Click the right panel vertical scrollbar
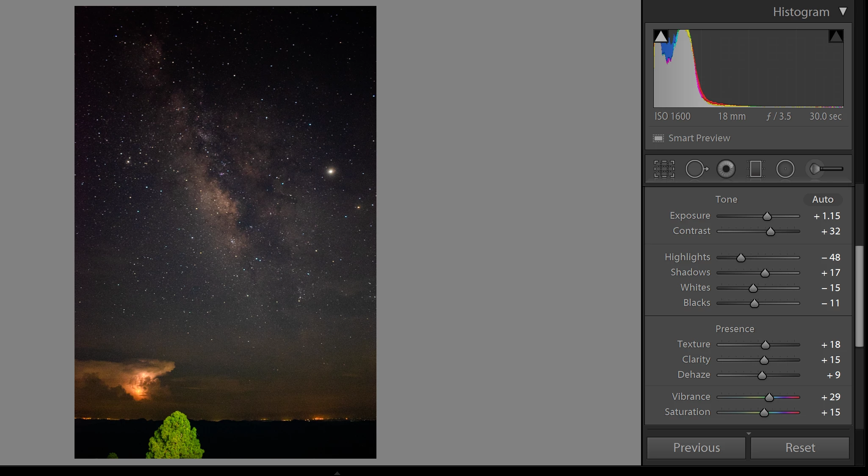This screenshot has height=476, width=868. [x=859, y=296]
